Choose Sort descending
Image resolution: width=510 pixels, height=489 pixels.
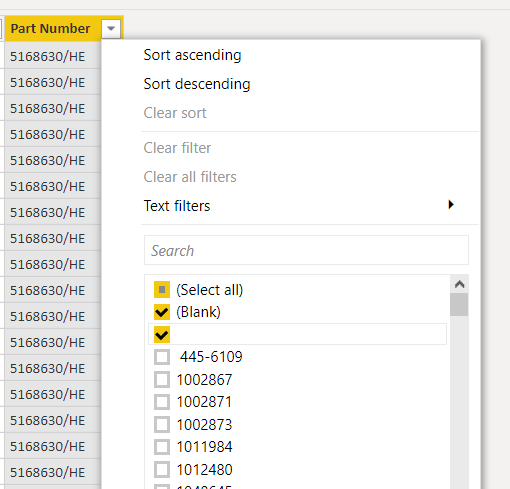click(197, 84)
